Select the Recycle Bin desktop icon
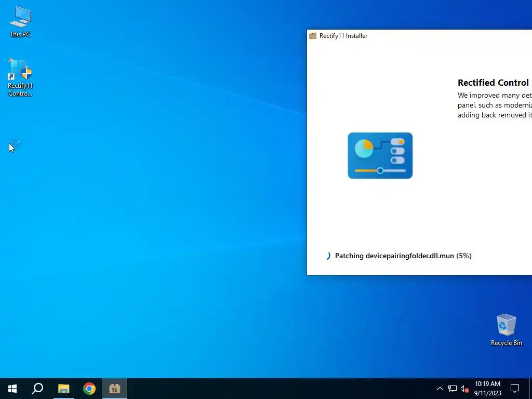This screenshot has width=532, height=399. pyautogui.click(x=506, y=330)
